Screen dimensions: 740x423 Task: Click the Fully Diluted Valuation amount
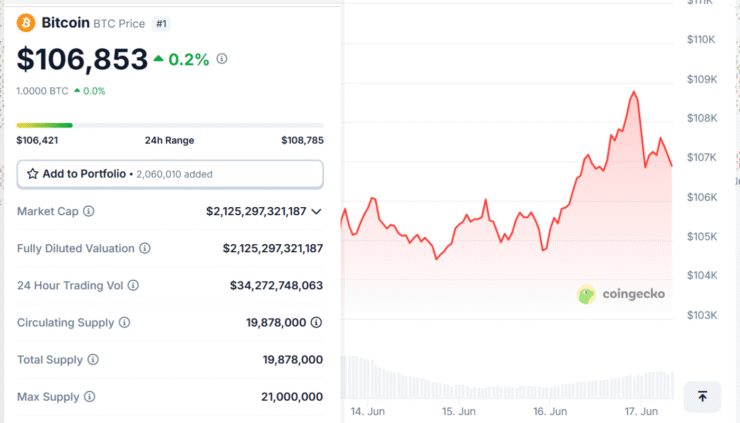coord(273,248)
